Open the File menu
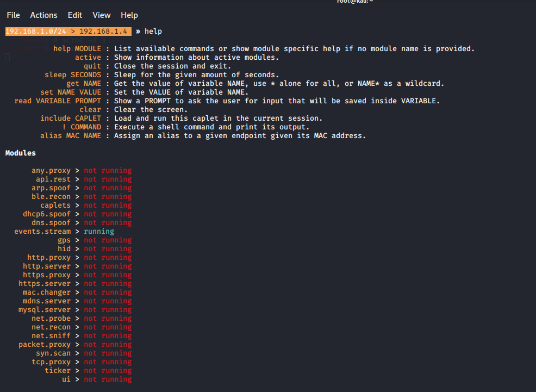Screen dimensions: 536x392 click(x=13, y=15)
